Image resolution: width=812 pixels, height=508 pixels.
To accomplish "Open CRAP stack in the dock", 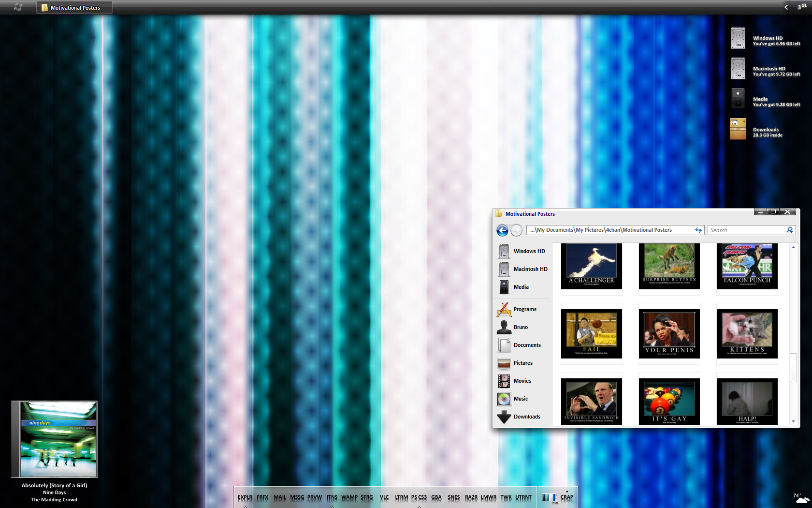I will pyautogui.click(x=567, y=497).
